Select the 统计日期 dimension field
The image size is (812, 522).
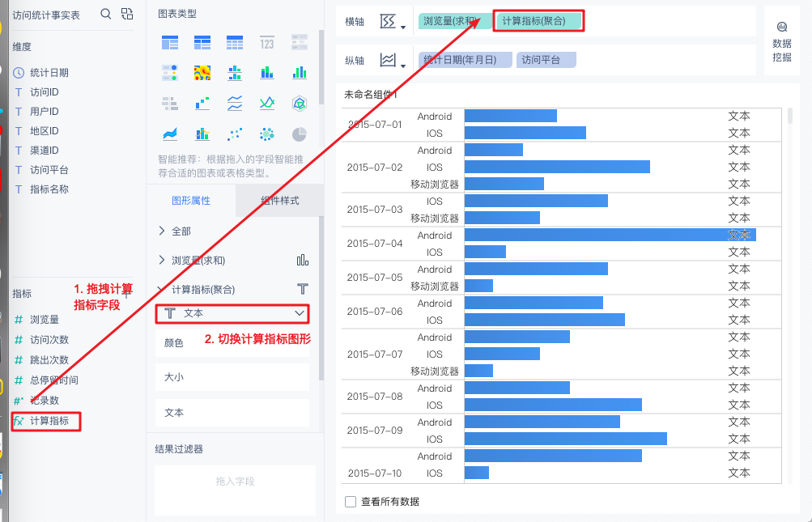click(49, 73)
